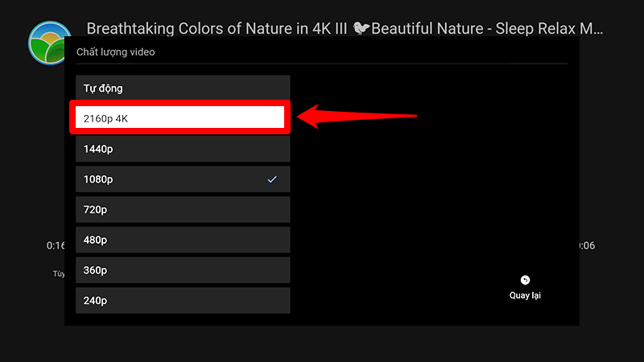Viewport: 644px width, 362px height.
Task: Click the Breathtaking Colors of Nature video title
Action: coord(345,28)
